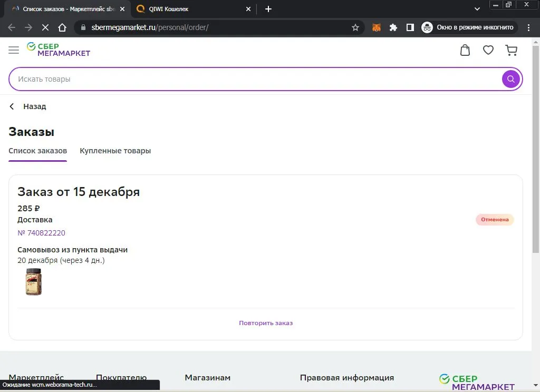540x392 pixels.
Task: Click the 285 ₽ price
Action: point(28,209)
